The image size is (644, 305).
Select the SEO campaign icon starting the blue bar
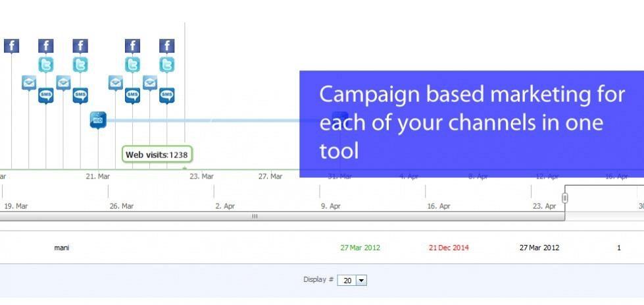tap(98, 120)
